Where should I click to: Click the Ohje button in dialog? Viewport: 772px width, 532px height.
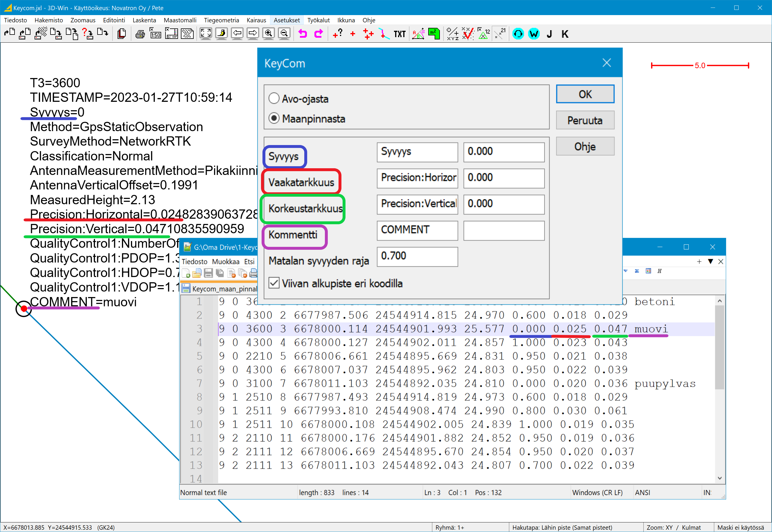585,146
